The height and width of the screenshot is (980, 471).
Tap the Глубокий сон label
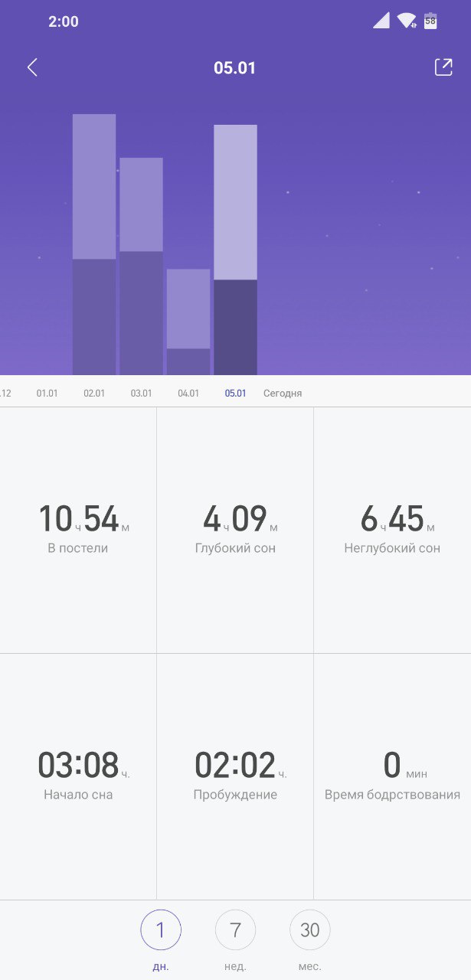tap(235, 548)
